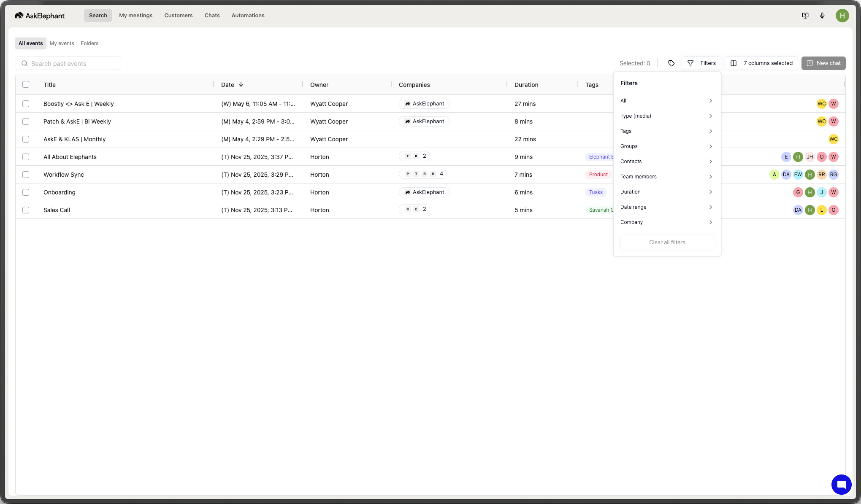Click DA avatar in Sales Call row
Image resolution: width=861 pixels, height=504 pixels.
point(798,210)
